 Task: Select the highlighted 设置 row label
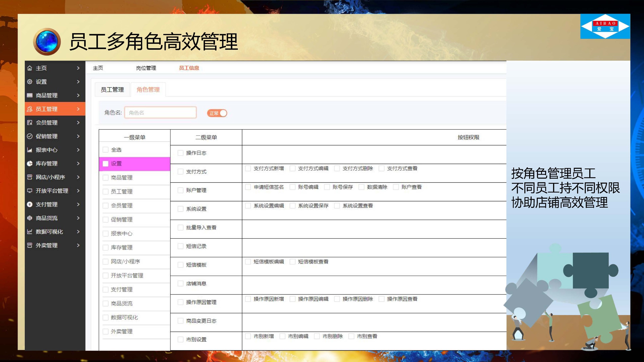pos(116,164)
